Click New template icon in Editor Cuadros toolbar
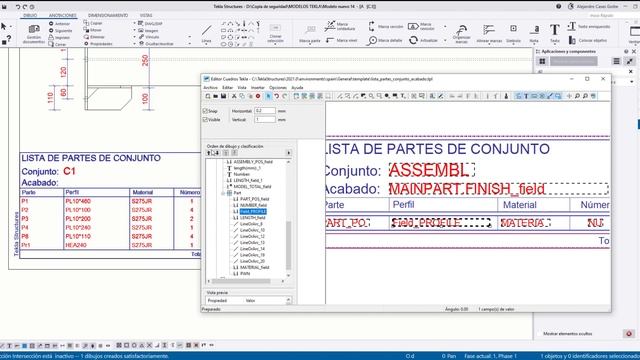This screenshot has width=640, height=360. pyautogui.click(x=208, y=96)
